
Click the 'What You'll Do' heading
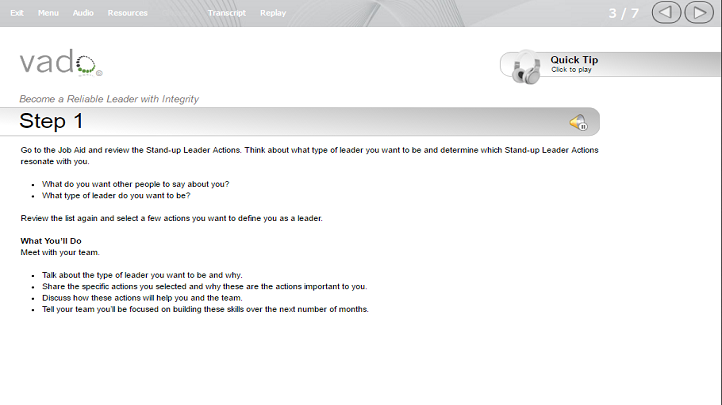(51, 241)
